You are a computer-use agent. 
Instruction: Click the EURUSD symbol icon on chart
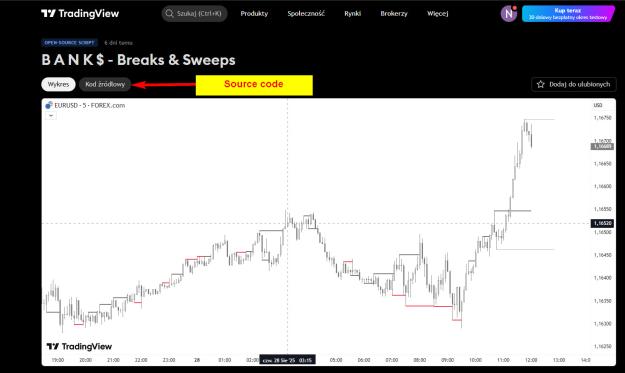click(x=49, y=105)
